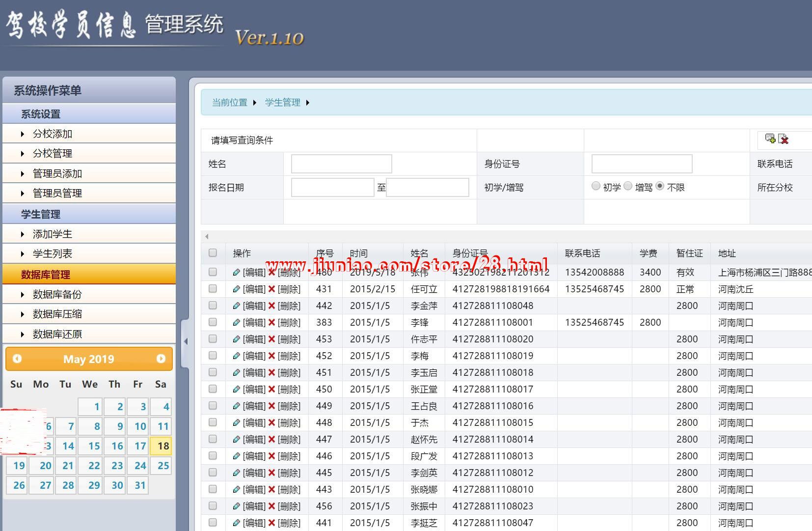Image resolution: width=812 pixels, height=531 pixels.
Task: Select the 初学 radio button
Action: pos(596,186)
